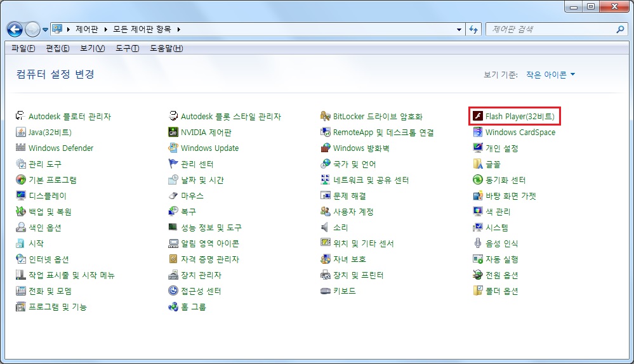Expand the recent pages arrow beside Forward

tap(46, 30)
